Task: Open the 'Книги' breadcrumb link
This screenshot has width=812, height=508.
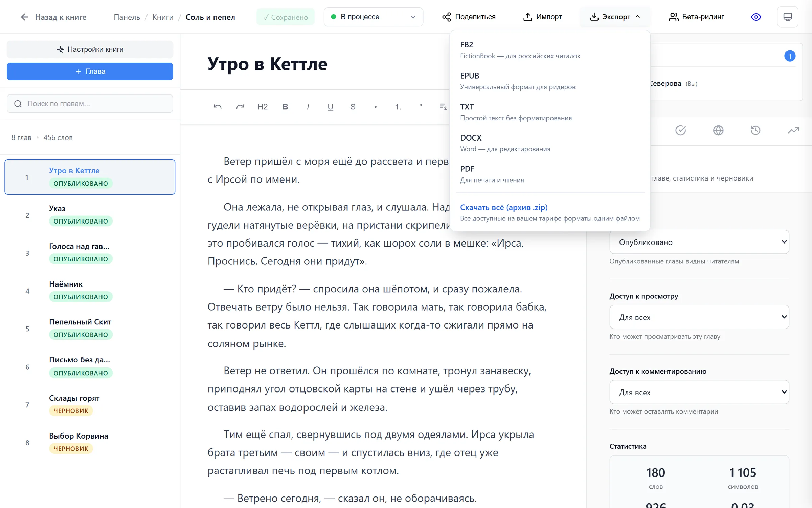Action: [163, 17]
